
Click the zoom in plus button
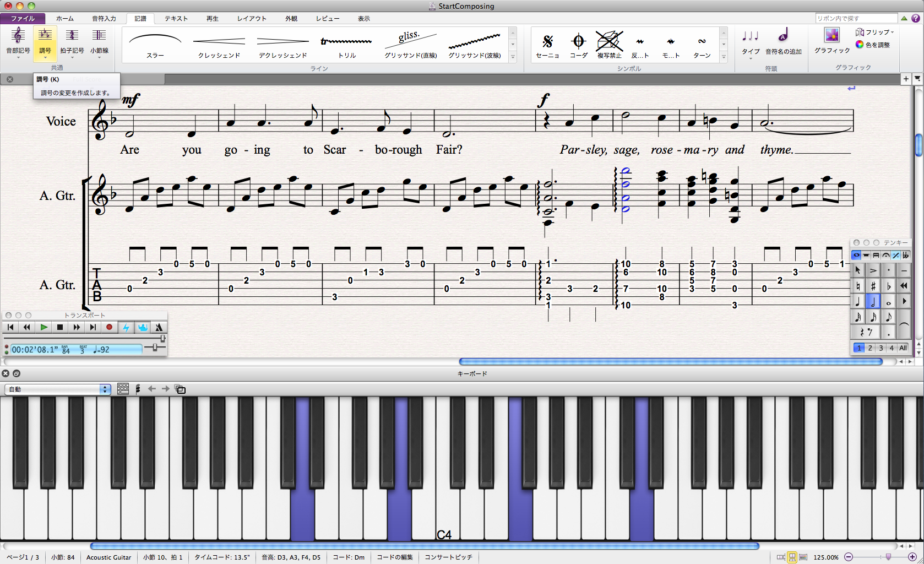[x=912, y=557]
